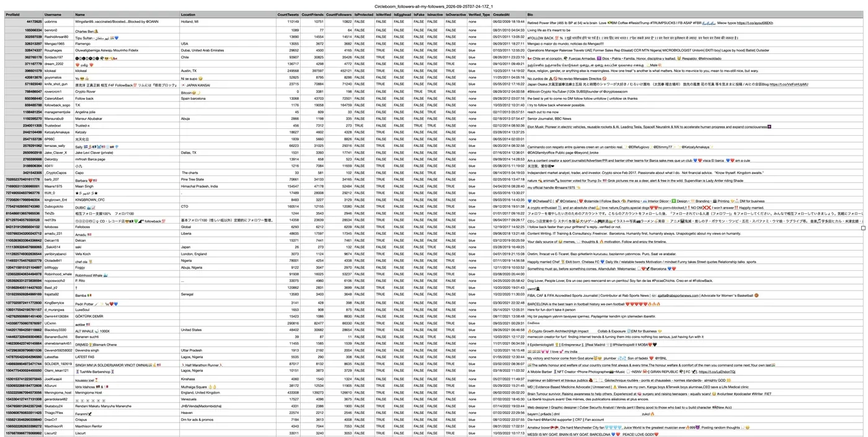Click the CountTweets value 249568

(293, 71)
